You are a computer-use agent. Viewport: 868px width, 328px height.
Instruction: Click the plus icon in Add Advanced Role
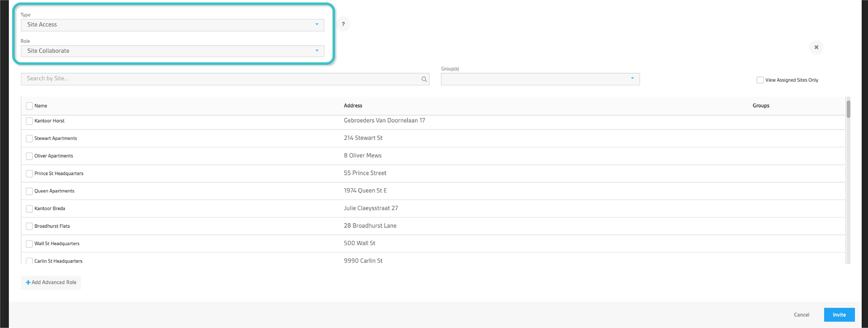tap(28, 282)
